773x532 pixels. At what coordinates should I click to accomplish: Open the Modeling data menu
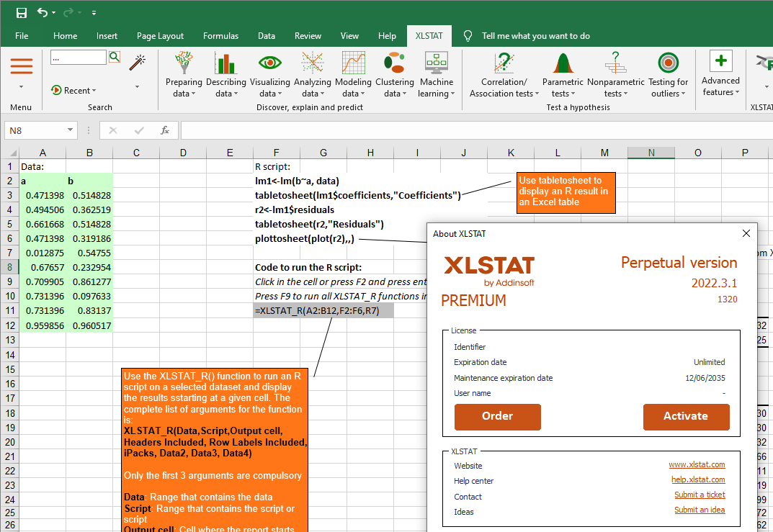(x=353, y=74)
